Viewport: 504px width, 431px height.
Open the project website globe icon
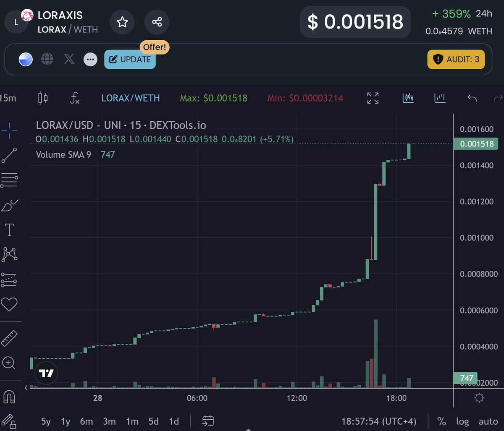pos(47,59)
